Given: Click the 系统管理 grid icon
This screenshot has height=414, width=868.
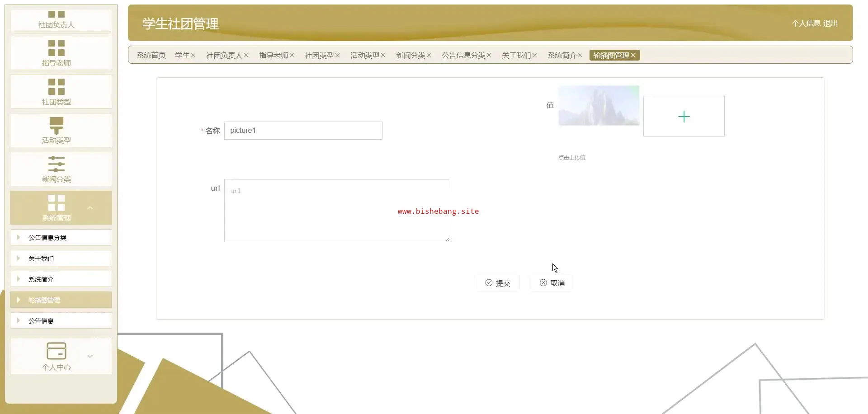Looking at the screenshot, I should coord(57,203).
